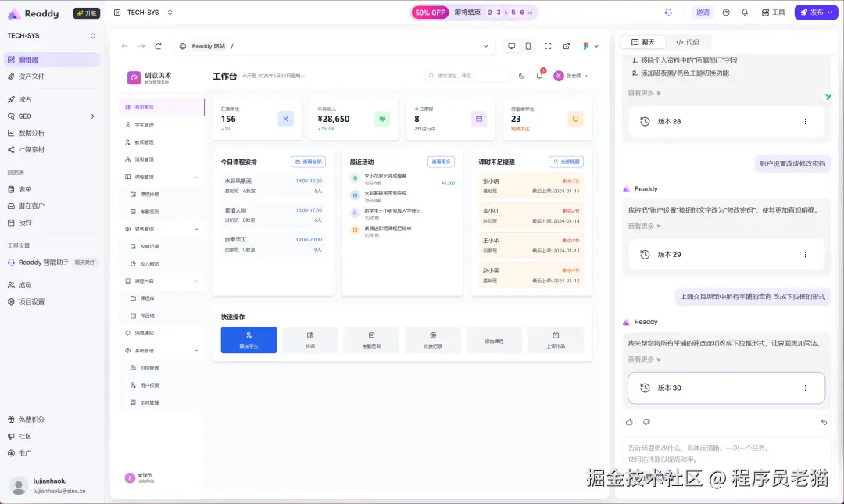The width and height of the screenshot is (844, 504).
Task: Click the help question-mark icon near 工具
Action: tap(727, 13)
